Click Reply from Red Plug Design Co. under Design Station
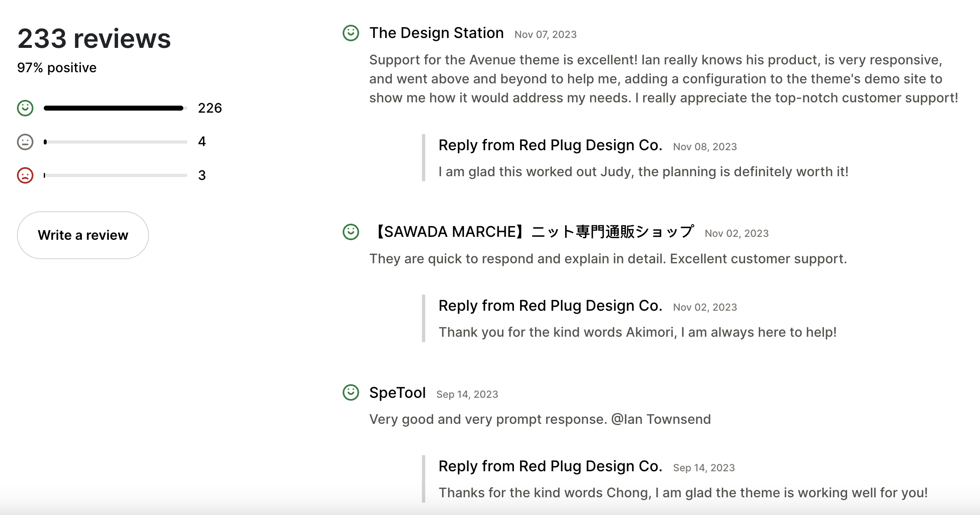 (x=550, y=145)
